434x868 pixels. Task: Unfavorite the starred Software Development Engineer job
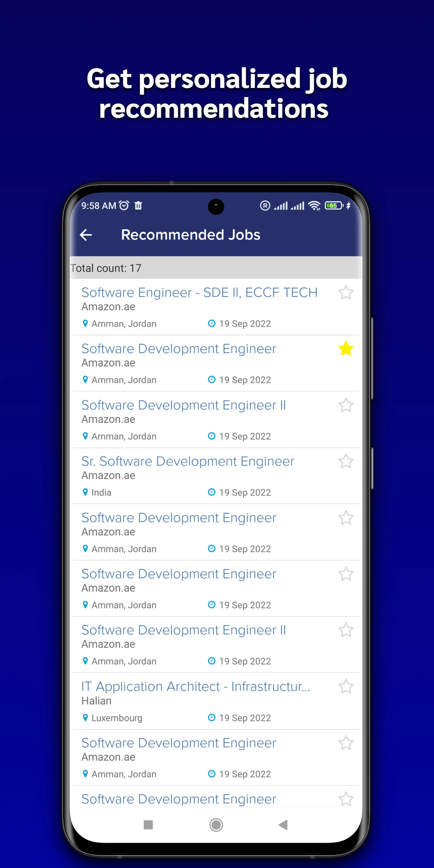(x=346, y=349)
